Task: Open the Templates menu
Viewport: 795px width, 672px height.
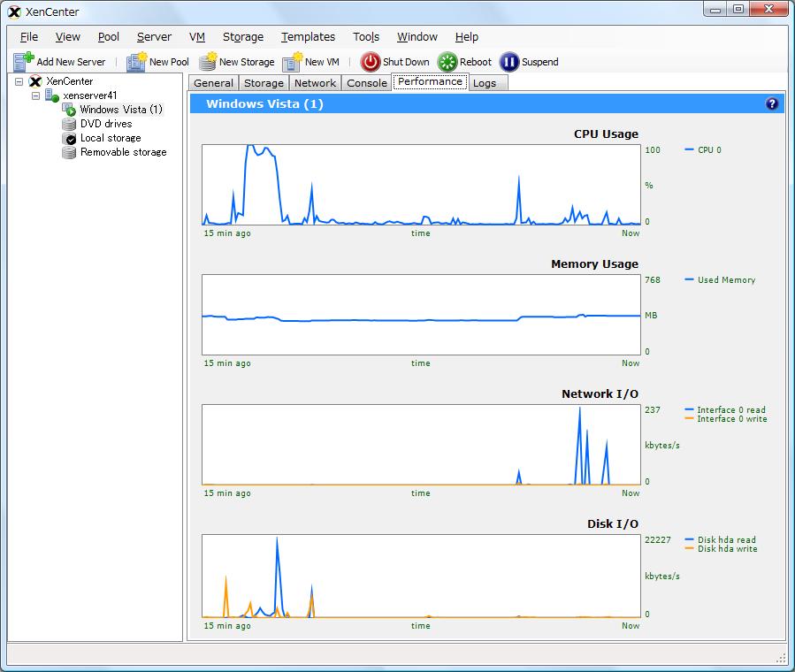Action: [309, 37]
